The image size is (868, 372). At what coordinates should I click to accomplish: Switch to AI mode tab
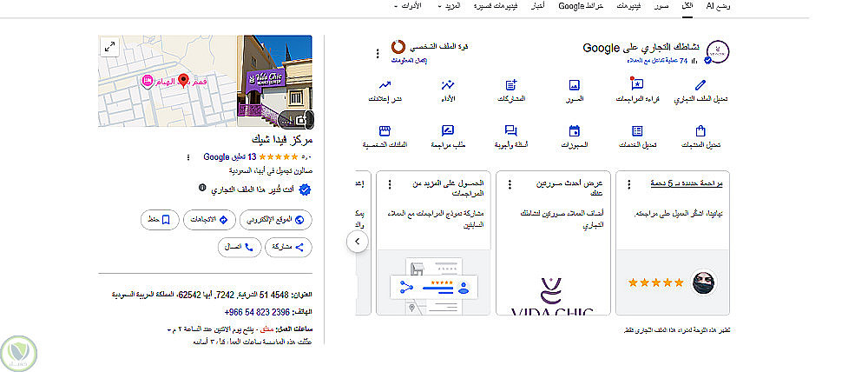pyautogui.click(x=718, y=6)
